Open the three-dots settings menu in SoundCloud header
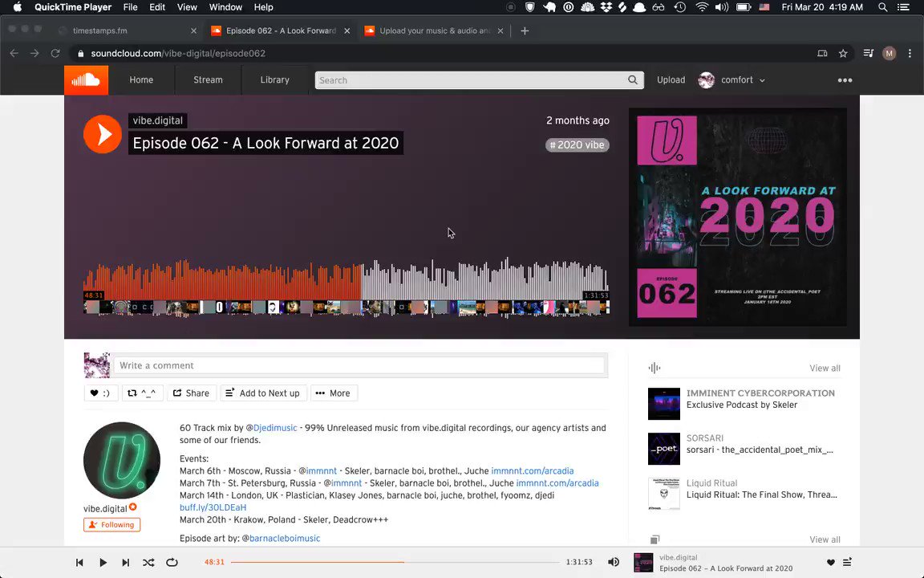Screen dimensions: 924x578 (845, 80)
